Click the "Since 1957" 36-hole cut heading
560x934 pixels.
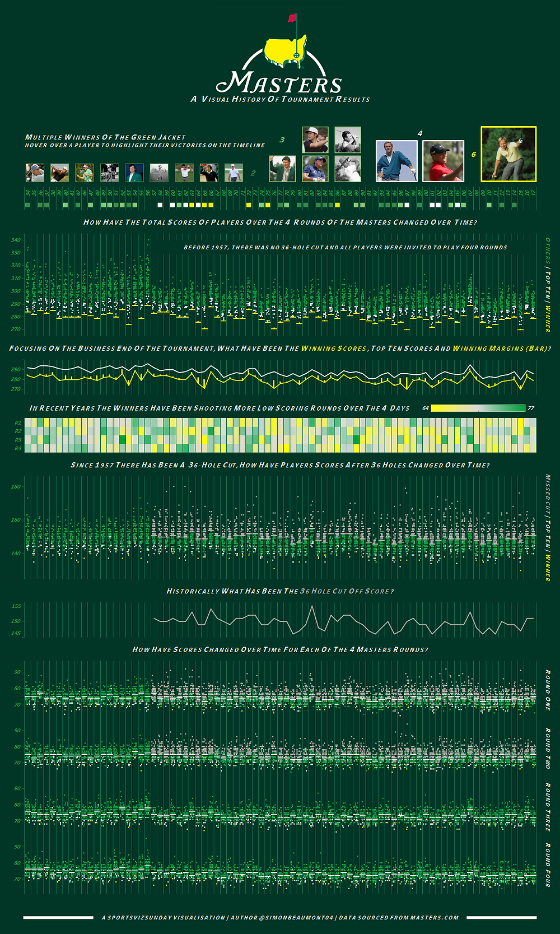point(280,465)
